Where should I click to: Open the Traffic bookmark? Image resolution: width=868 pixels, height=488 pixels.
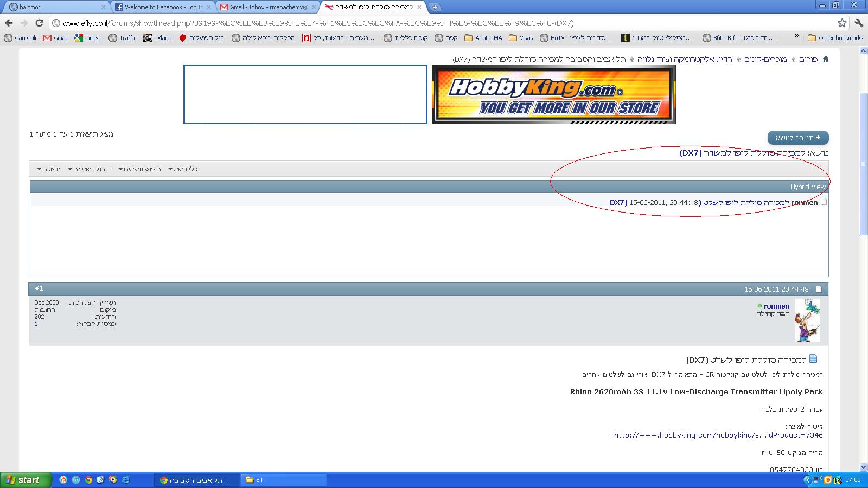(x=123, y=38)
